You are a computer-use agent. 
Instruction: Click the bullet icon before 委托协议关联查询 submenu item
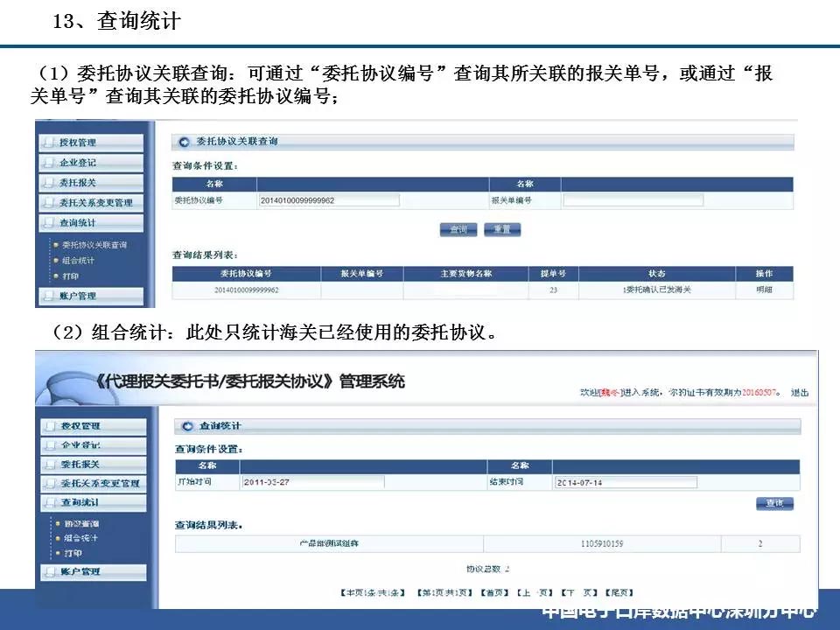[56, 245]
